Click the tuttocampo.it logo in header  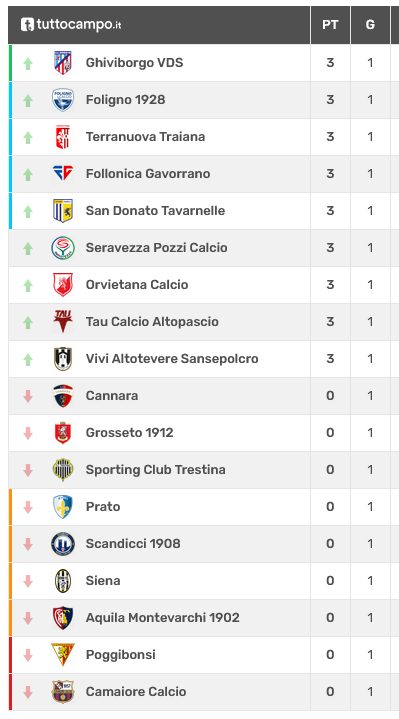(x=71, y=24)
